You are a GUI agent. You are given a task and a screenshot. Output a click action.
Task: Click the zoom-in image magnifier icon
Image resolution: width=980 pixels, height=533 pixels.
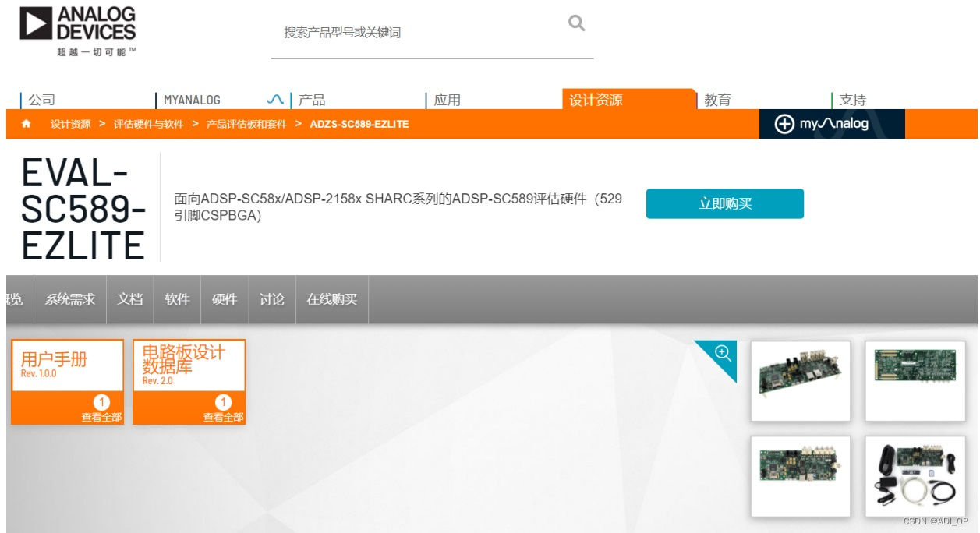point(723,353)
